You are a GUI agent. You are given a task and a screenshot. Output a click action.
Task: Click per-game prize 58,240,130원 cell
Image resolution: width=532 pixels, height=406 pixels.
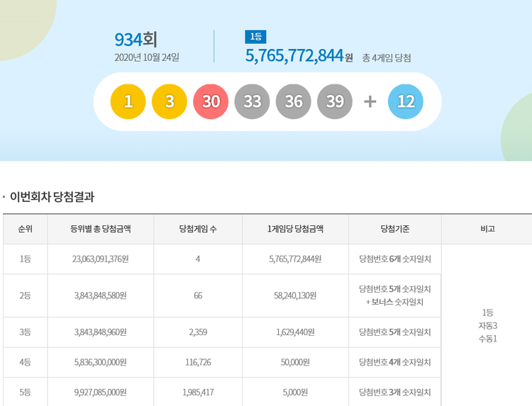pos(295,295)
